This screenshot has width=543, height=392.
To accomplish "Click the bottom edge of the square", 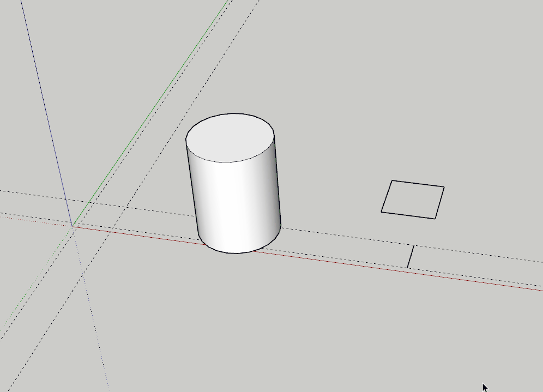I will 408,215.
